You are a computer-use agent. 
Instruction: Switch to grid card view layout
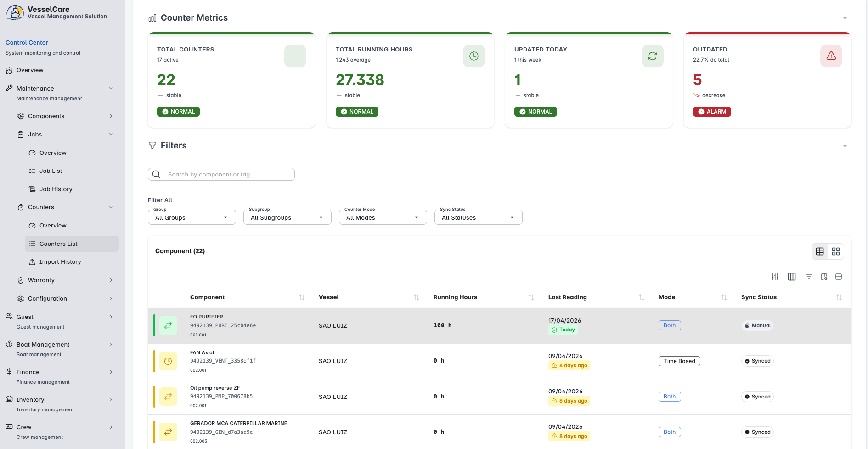click(836, 251)
